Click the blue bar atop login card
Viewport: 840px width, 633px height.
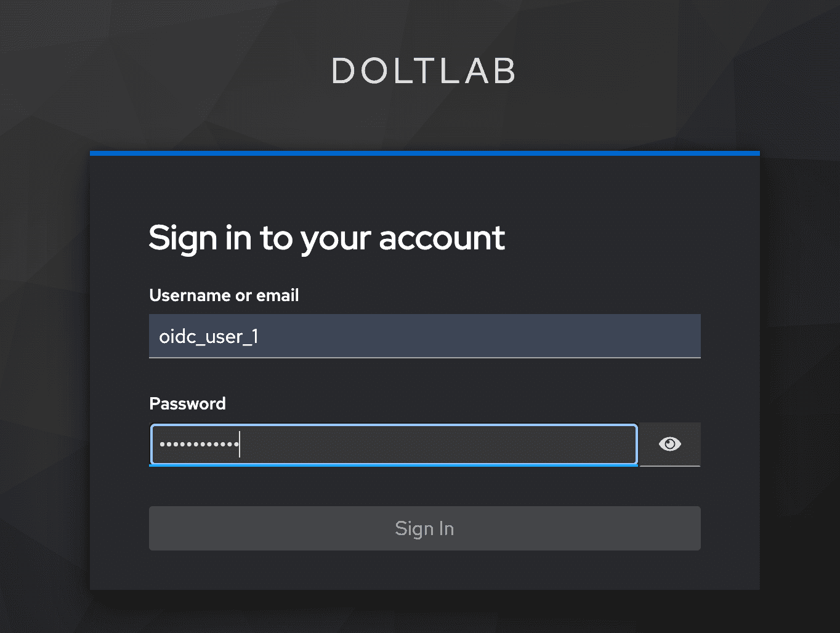point(424,153)
